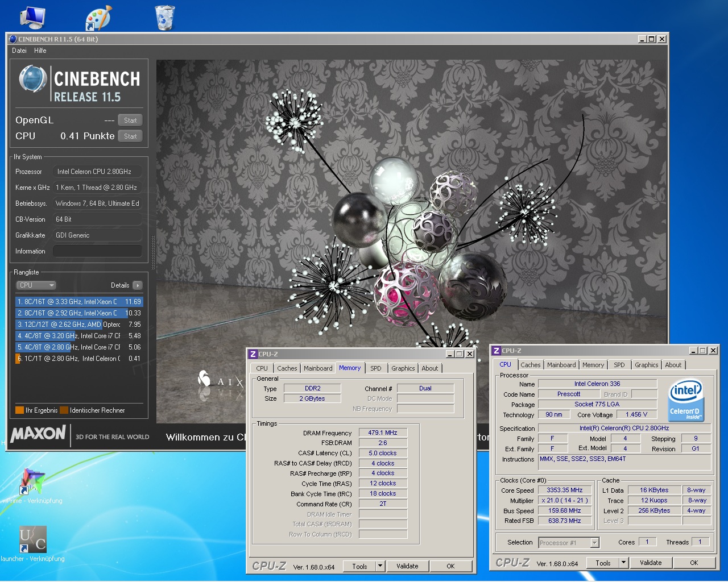Click the Core Voltage value 1.456 V
728x582 pixels.
[636, 414]
